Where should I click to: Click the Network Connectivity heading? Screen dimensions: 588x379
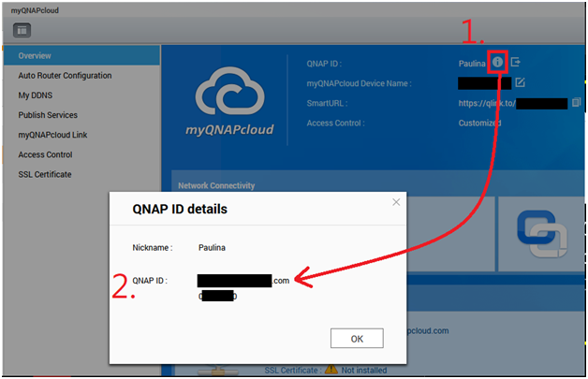tap(216, 185)
